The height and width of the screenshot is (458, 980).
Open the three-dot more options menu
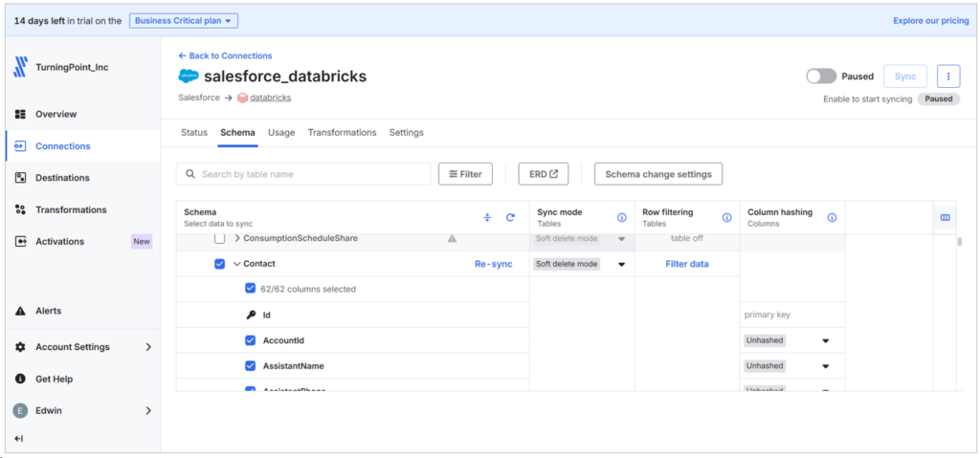pyautogui.click(x=948, y=76)
